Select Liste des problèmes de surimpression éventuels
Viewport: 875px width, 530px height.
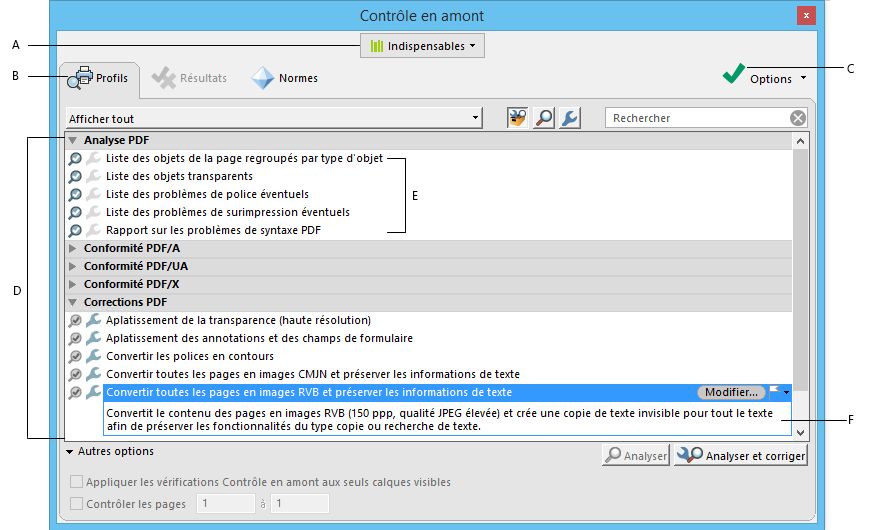point(228,212)
